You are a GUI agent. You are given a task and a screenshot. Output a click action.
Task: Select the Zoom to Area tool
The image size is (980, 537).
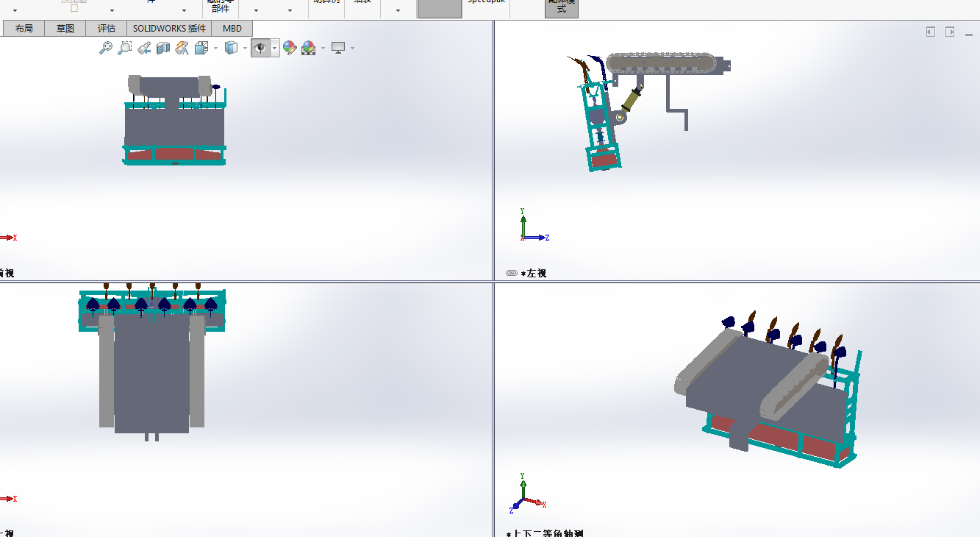125,48
